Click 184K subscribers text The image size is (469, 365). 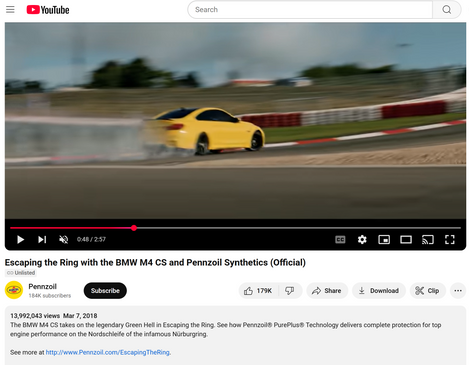click(50, 296)
